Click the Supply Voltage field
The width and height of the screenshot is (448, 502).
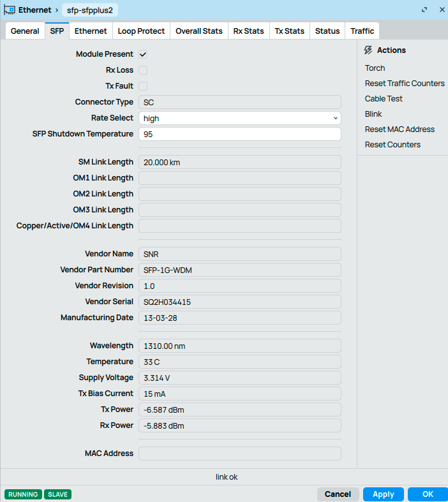[240, 378]
